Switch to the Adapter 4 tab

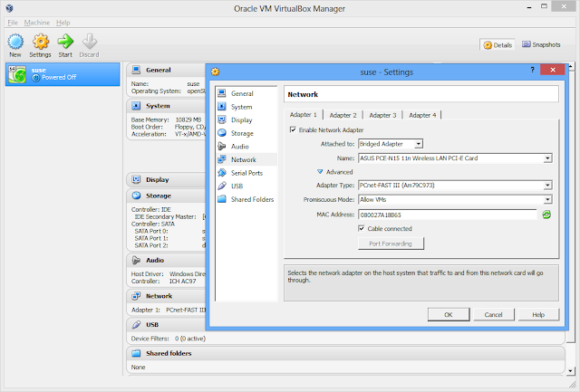point(422,115)
